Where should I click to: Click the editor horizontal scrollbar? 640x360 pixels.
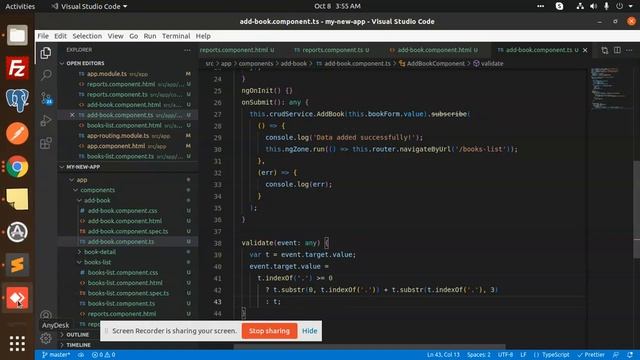(369, 347)
